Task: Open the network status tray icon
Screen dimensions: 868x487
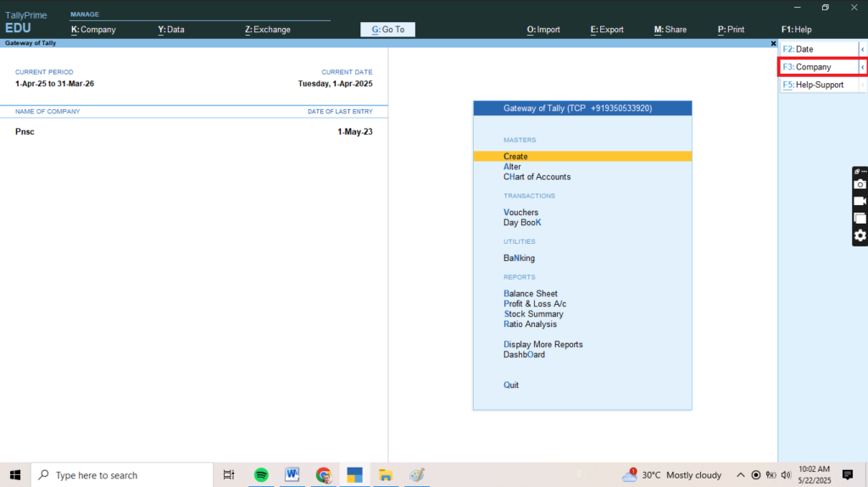Action: click(x=771, y=475)
